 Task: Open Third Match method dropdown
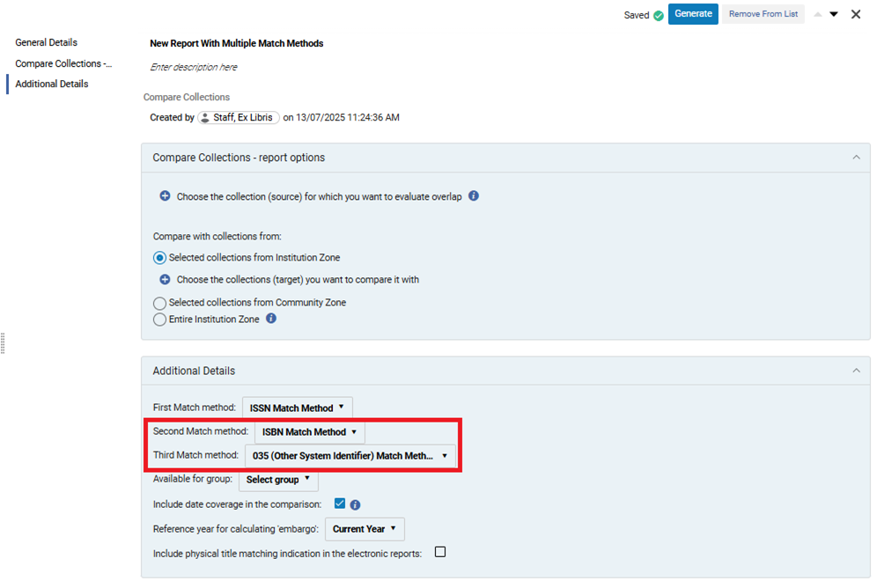(x=350, y=455)
